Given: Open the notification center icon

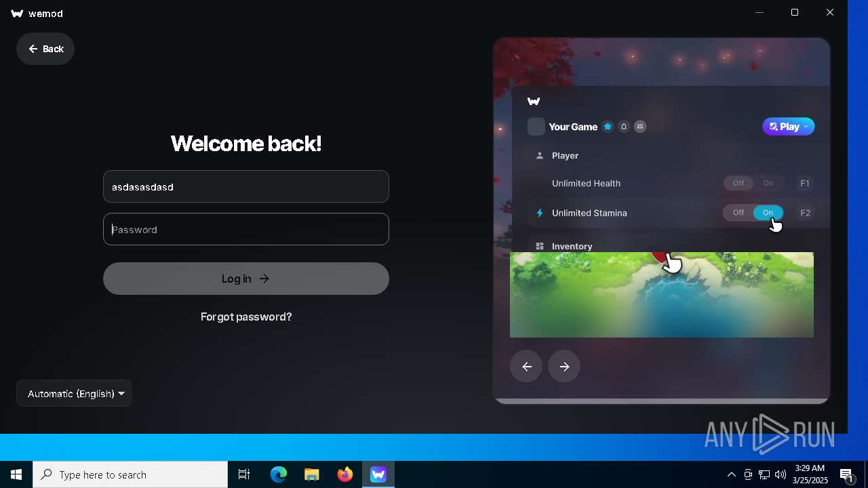Looking at the screenshot, I should click(846, 474).
